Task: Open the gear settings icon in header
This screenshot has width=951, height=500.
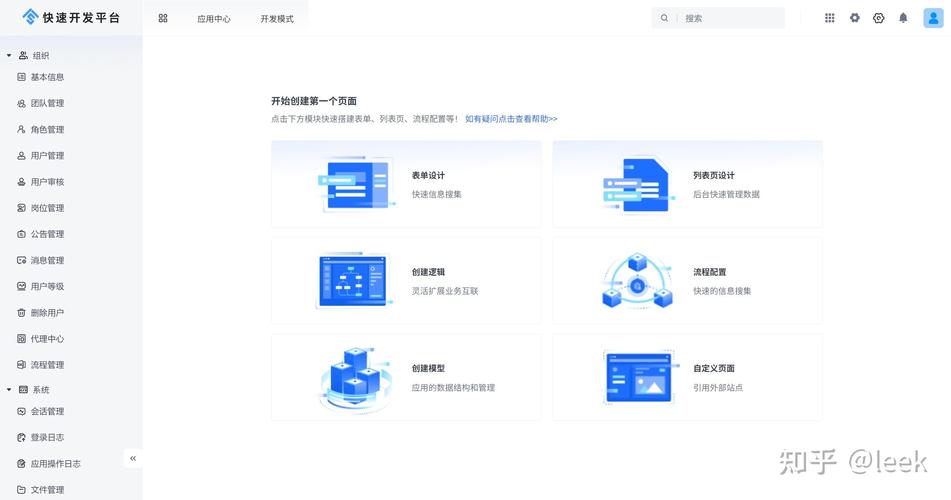Action: click(x=855, y=18)
